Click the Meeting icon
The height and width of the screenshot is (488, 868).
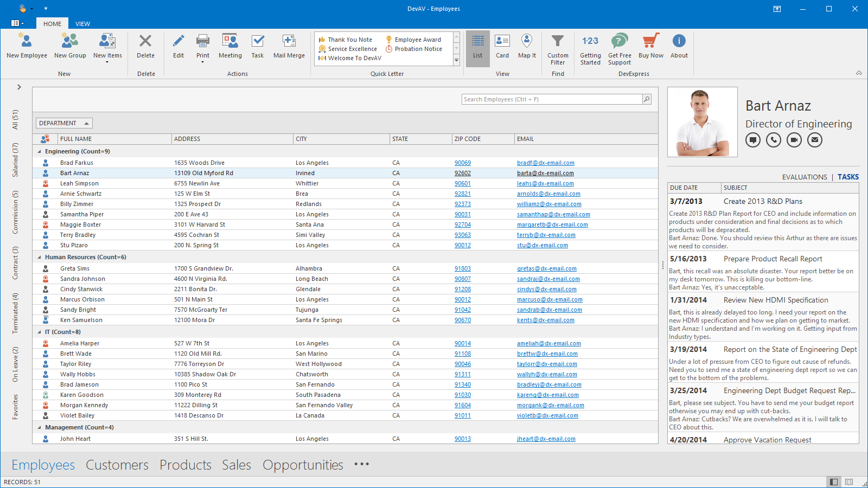tap(230, 46)
